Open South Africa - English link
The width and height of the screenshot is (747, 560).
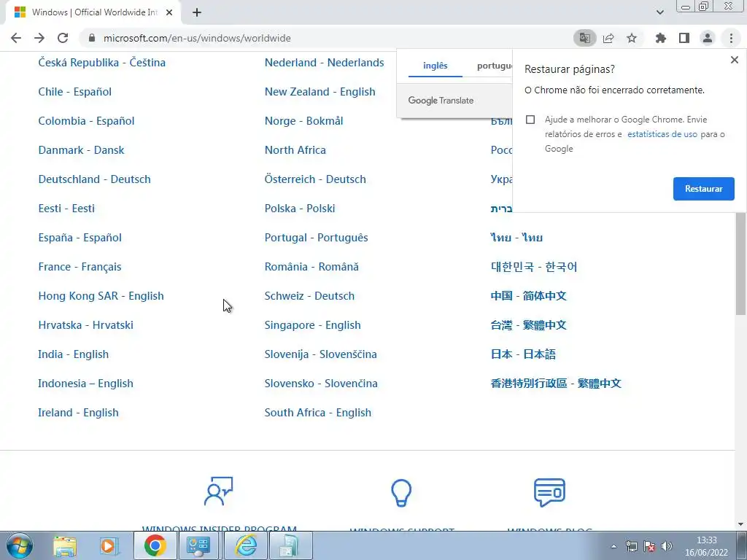pos(318,413)
